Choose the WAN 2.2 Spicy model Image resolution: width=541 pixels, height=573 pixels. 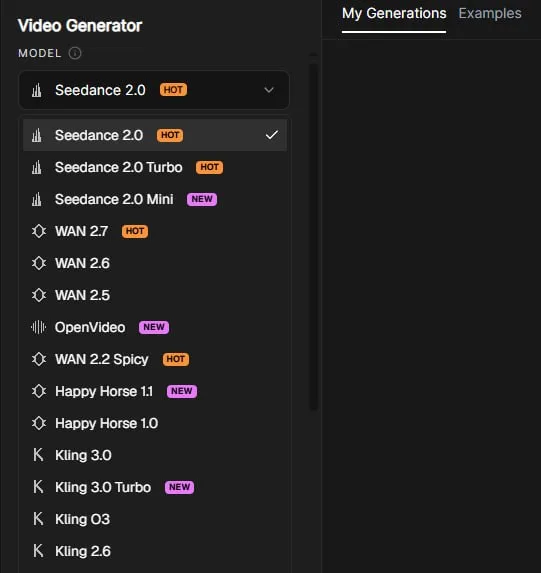155,359
